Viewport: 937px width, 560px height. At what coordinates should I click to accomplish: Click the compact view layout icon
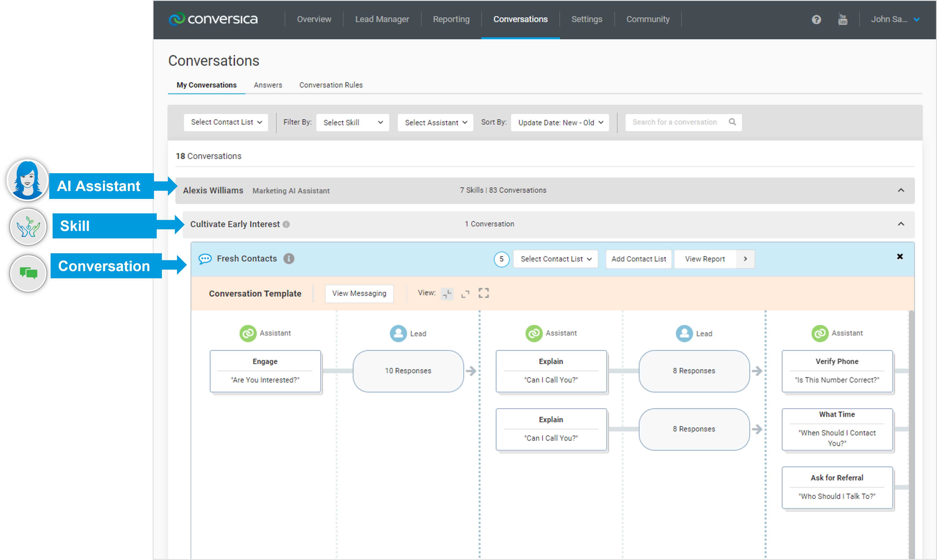[x=447, y=293]
